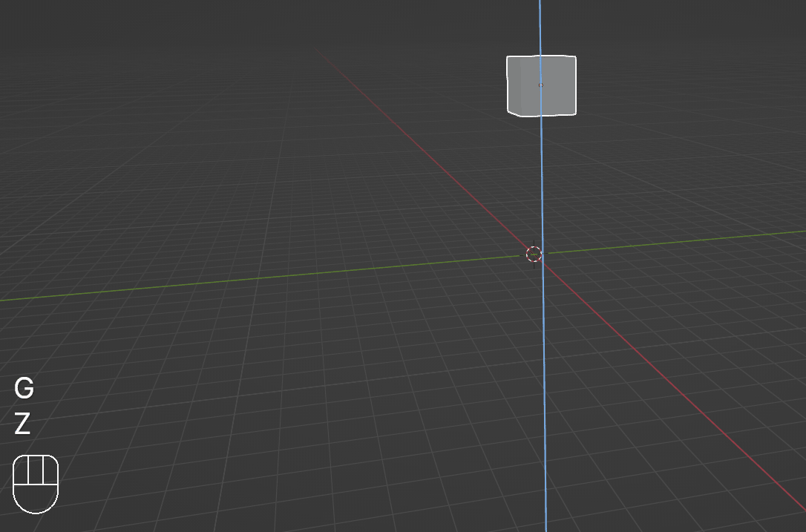Click the green Y-axis line right of the cursor
The width and height of the screenshot is (806, 532).
(668, 243)
